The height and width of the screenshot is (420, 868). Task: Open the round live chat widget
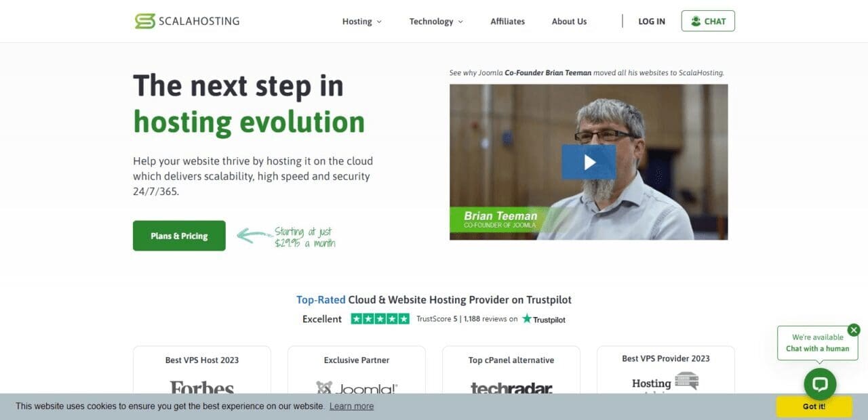click(x=820, y=385)
